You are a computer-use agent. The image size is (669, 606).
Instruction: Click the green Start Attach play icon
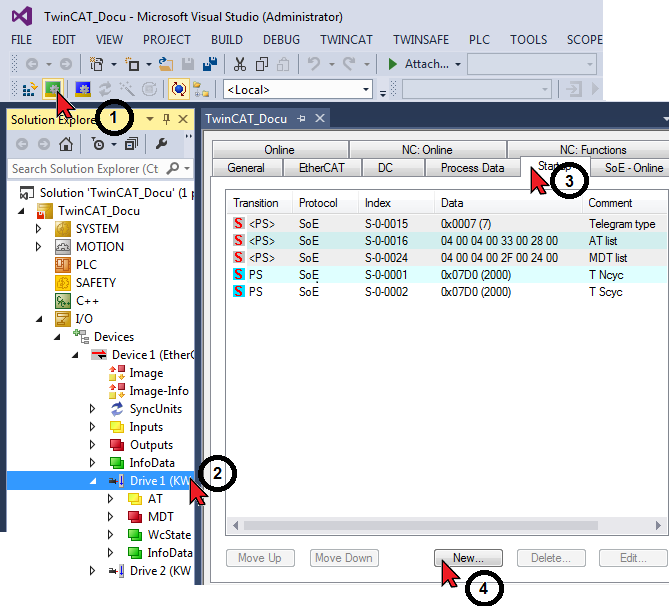(393, 64)
